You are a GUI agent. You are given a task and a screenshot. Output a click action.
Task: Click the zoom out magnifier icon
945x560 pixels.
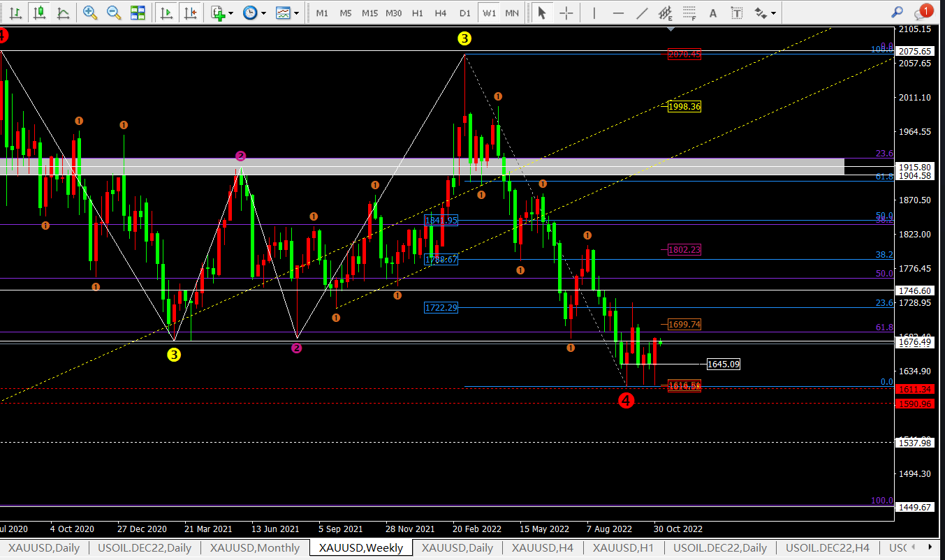click(x=113, y=13)
